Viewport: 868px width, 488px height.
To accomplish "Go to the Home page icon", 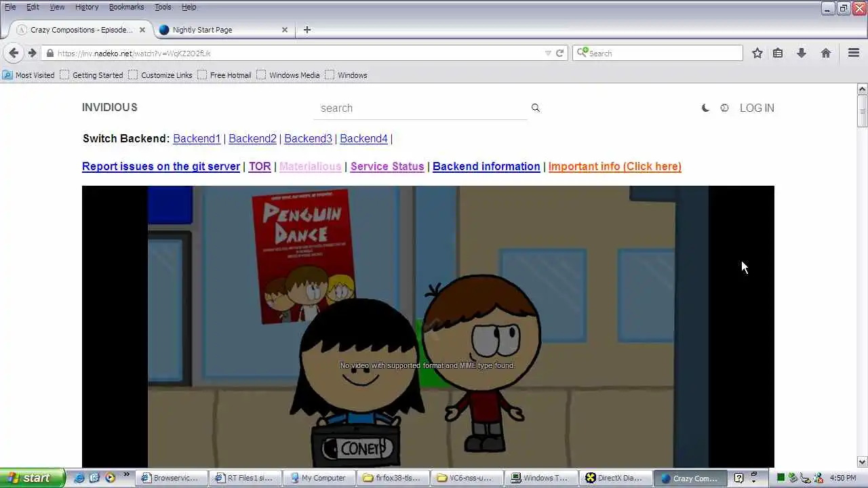I will [826, 53].
